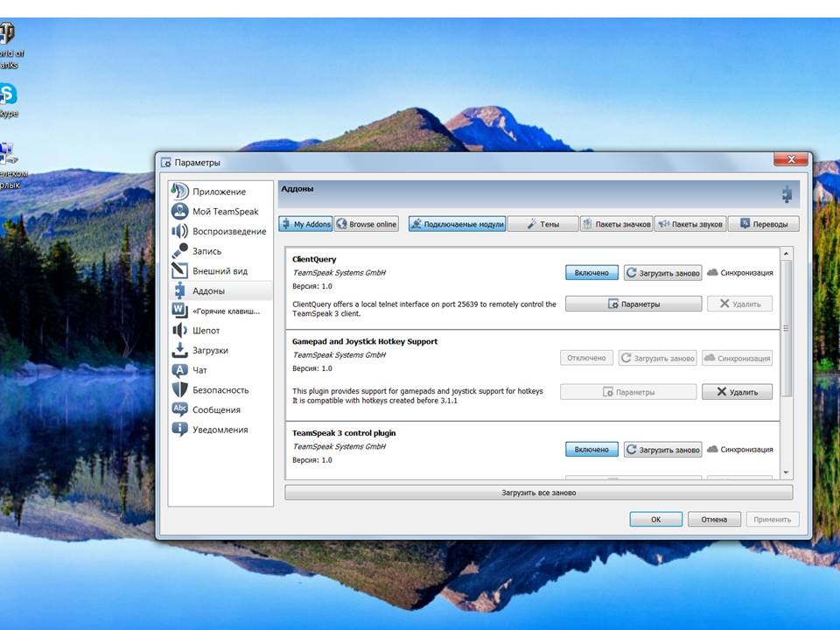Click the TeamSpeak 3 control plugin title
This screenshot has width=840, height=630.
[344, 433]
